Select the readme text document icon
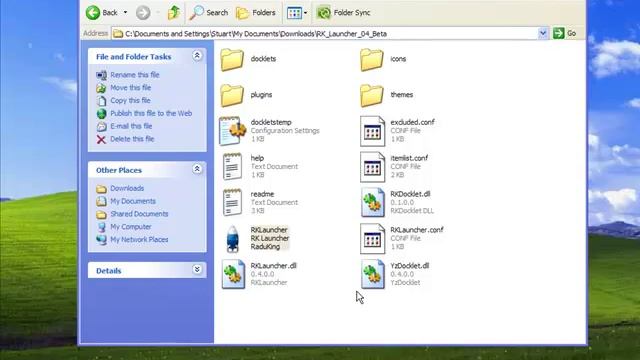 (232, 202)
